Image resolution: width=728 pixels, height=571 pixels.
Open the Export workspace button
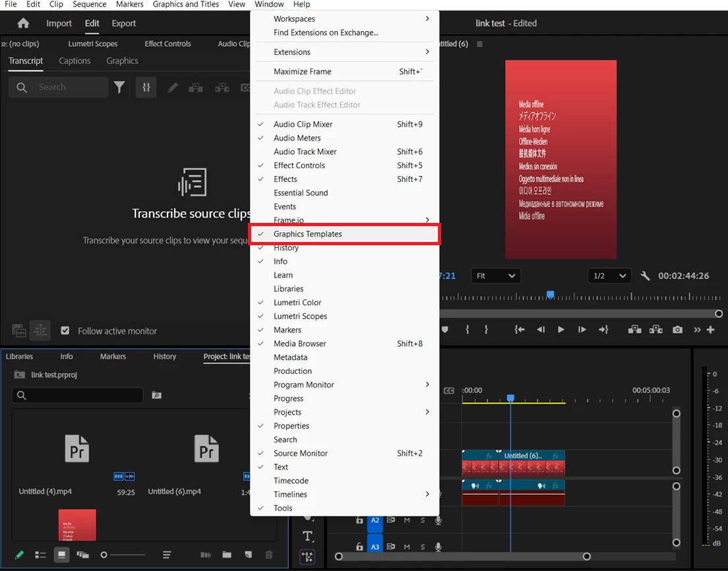(x=123, y=23)
